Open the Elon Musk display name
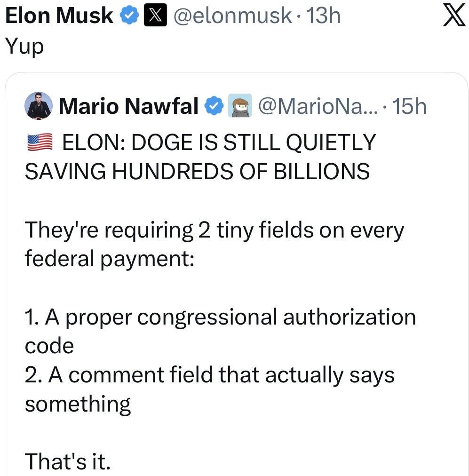 59,16
